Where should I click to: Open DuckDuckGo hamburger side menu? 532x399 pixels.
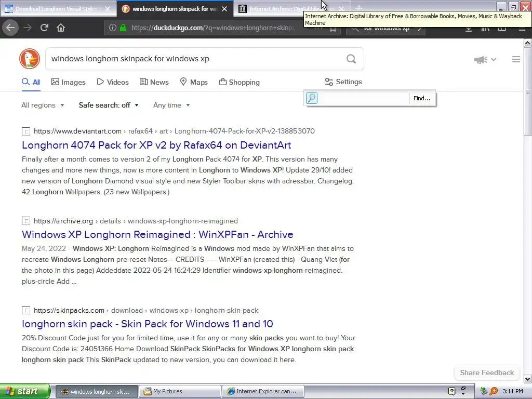pos(516,59)
